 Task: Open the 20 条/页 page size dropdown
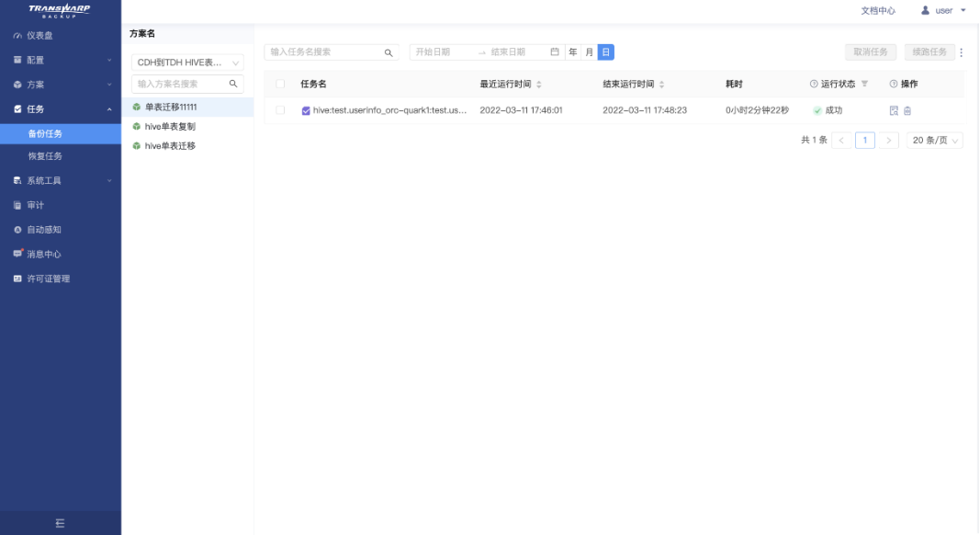coord(935,140)
